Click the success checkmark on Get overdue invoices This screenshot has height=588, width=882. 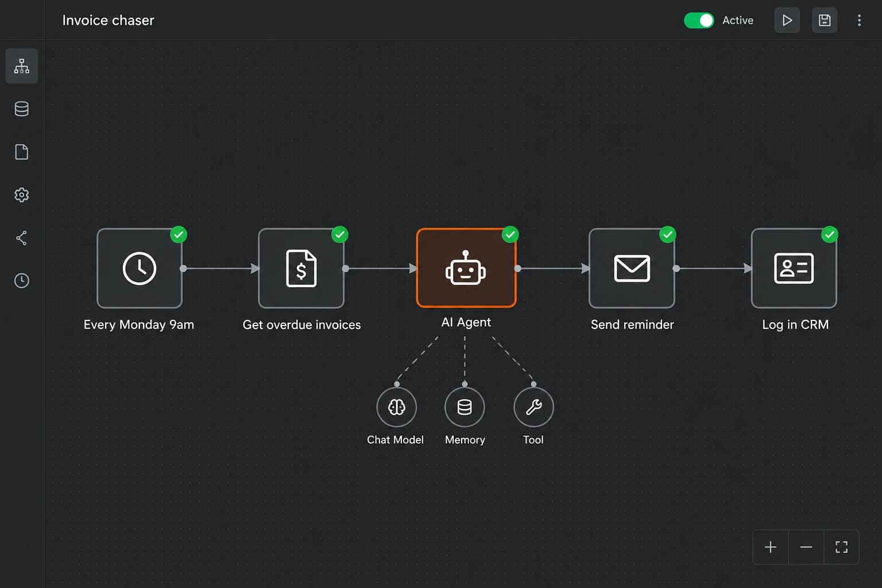point(340,234)
